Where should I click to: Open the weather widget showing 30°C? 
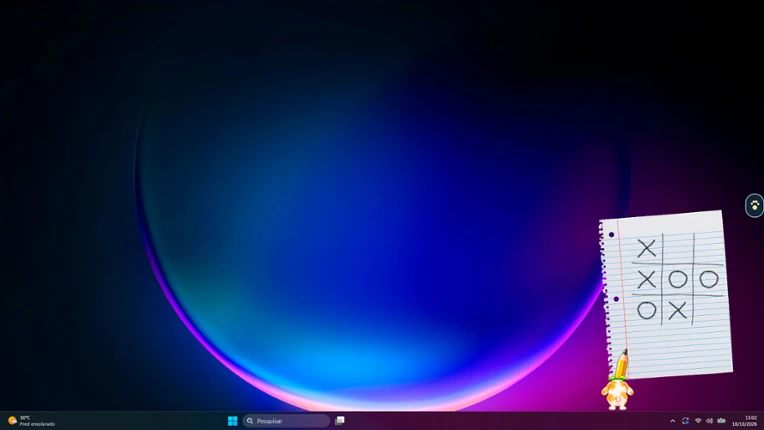tap(31, 421)
